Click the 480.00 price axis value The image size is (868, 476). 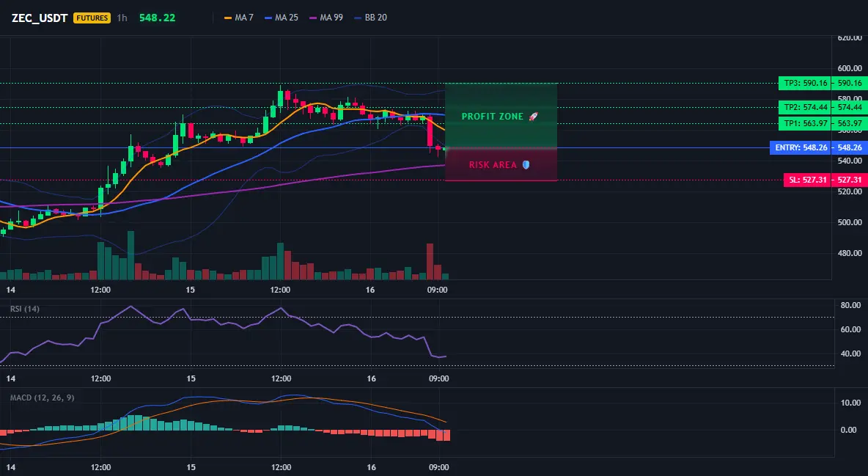(850, 253)
